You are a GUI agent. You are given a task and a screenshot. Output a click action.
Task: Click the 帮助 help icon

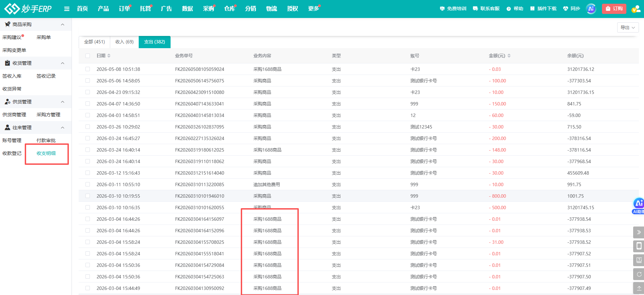(x=508, y=9)
